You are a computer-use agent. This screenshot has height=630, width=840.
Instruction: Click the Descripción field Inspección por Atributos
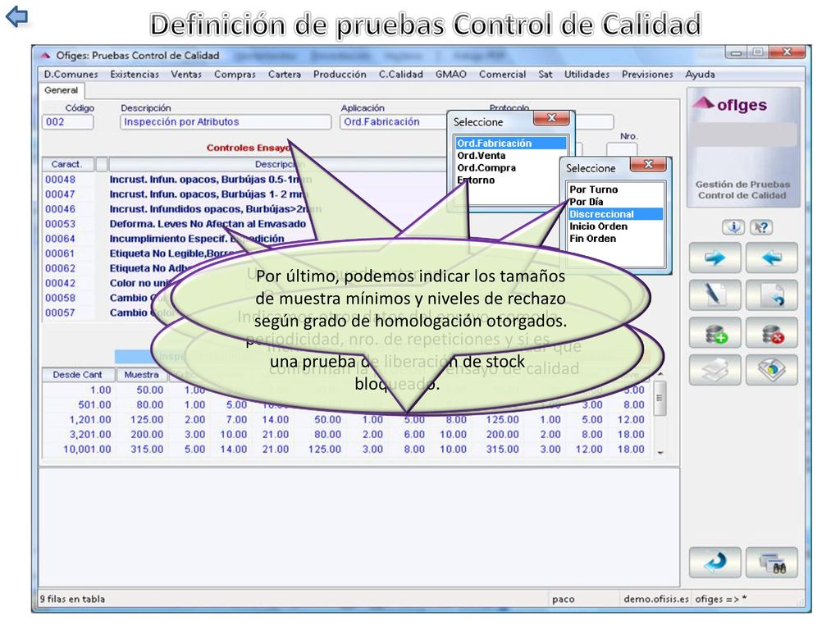click(x=226, y=122)
